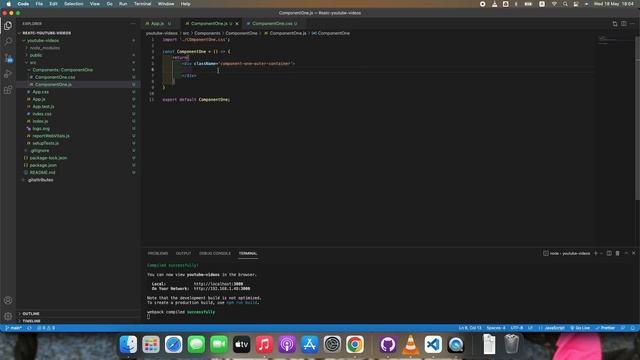
Task: Switch to the DEBUG CONSOLE panel tab
Action: point(215,253)
